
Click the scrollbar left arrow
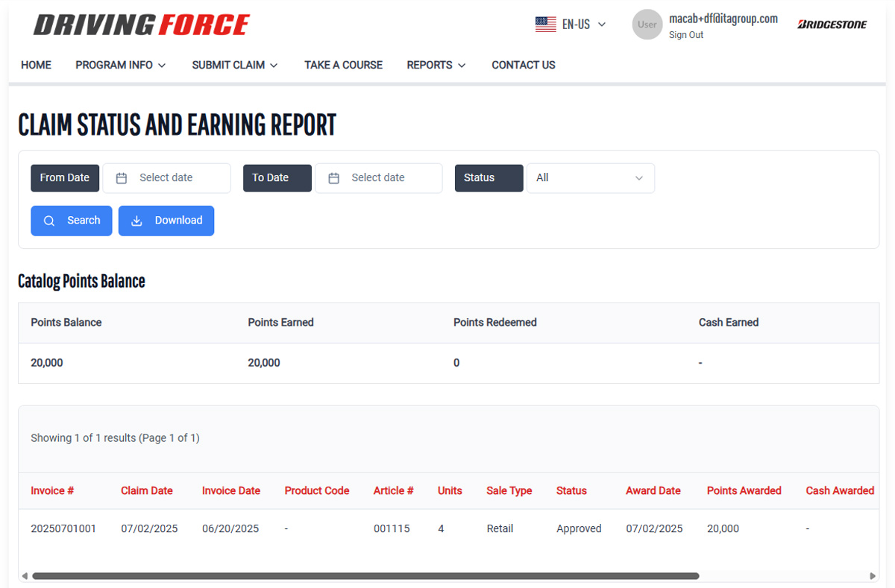[25, 576]
